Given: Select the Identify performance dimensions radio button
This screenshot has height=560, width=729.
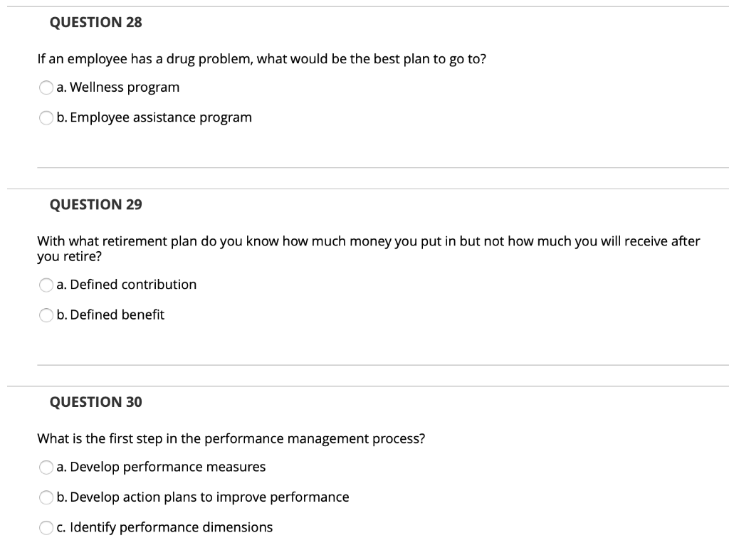Looking at the screenshot, I should 46,527.
